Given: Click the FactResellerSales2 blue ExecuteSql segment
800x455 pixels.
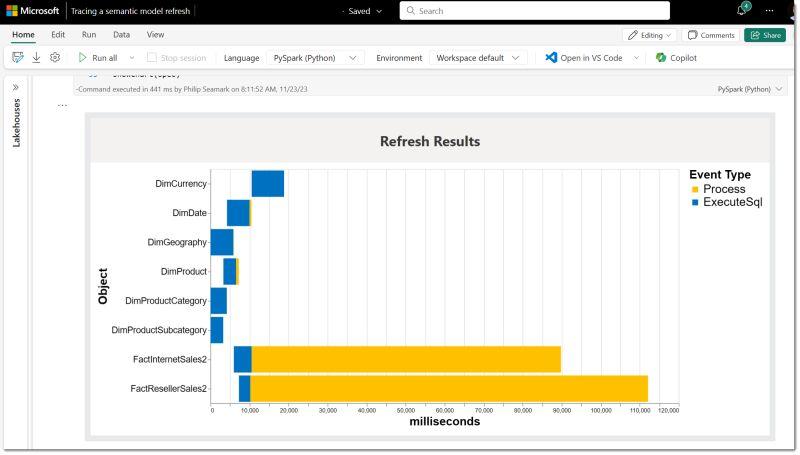Looking at the screenshot, I should pyautogui.click(x=245, y=390).
